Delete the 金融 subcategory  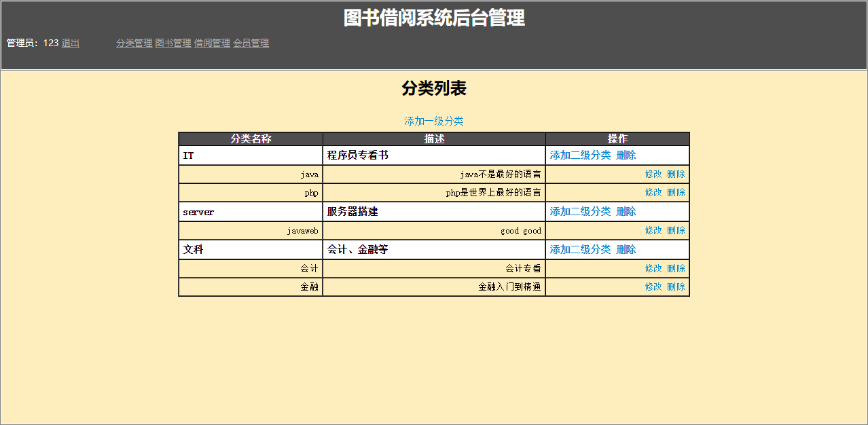pyautogui.click(x=676, y=287)
